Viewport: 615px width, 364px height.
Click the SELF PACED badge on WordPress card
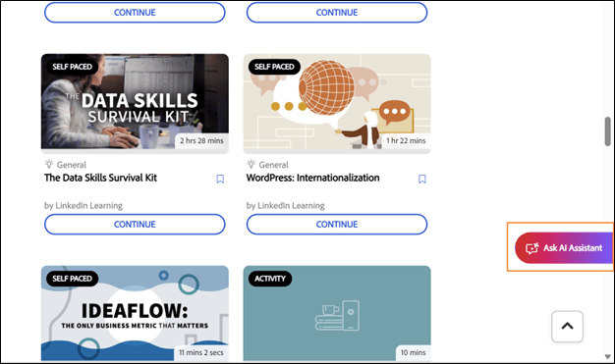coord(274,67)
